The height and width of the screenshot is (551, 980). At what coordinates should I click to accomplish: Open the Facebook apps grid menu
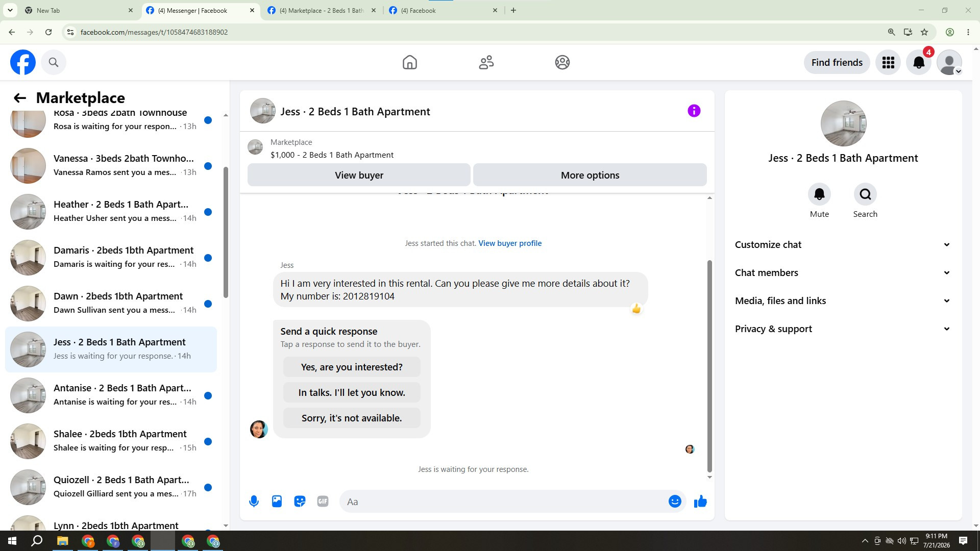888,62
